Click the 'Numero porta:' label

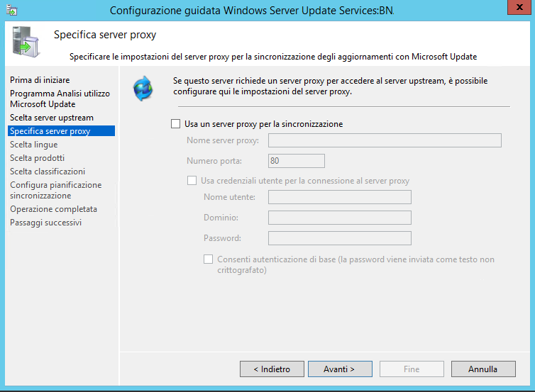pos(214,161)
